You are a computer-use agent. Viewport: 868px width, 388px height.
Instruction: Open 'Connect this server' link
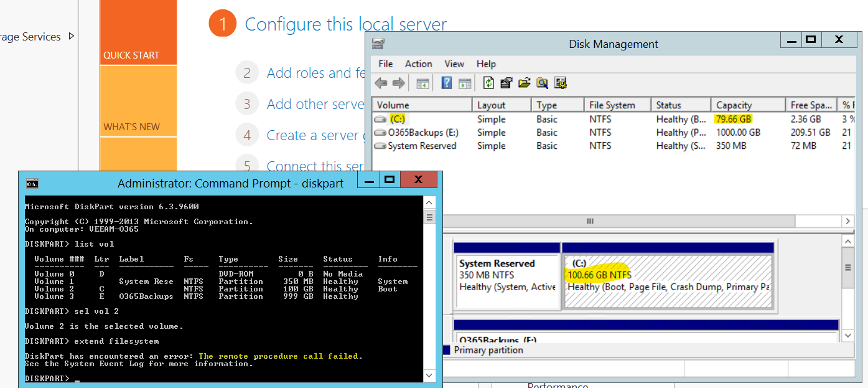tap(316, 166)
